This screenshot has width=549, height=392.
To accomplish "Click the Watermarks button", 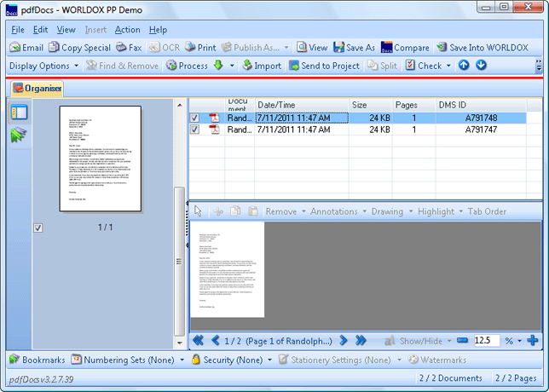I will 437,360.
